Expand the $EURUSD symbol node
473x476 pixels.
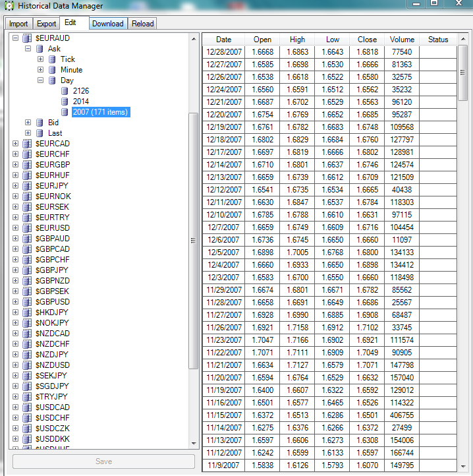pyautogui.click(x=16, y=228)
